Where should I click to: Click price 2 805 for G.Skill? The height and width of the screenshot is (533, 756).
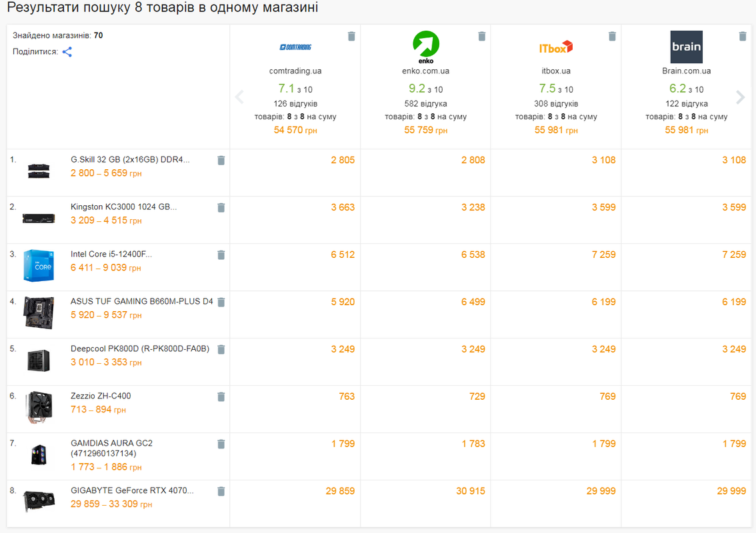[343, 161]
